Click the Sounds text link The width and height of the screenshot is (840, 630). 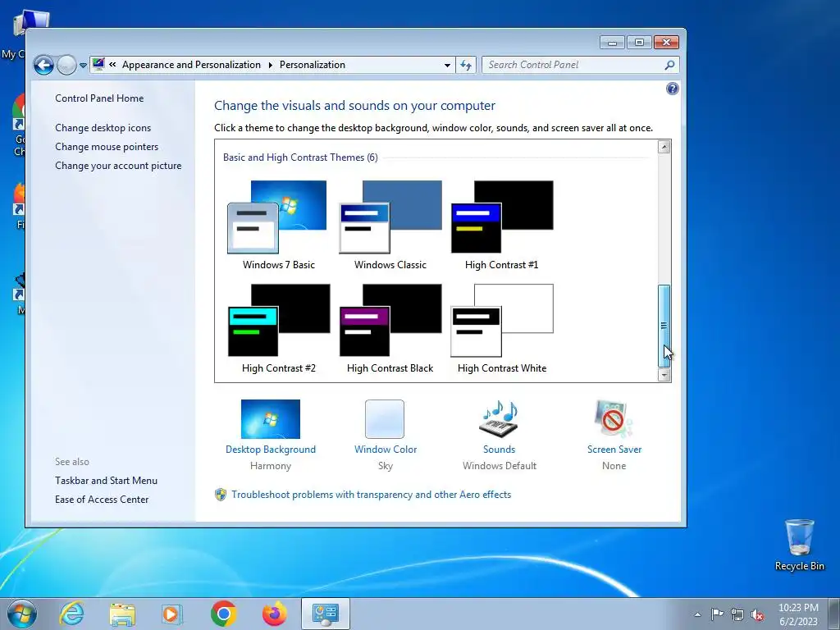(x=500, y=450)
